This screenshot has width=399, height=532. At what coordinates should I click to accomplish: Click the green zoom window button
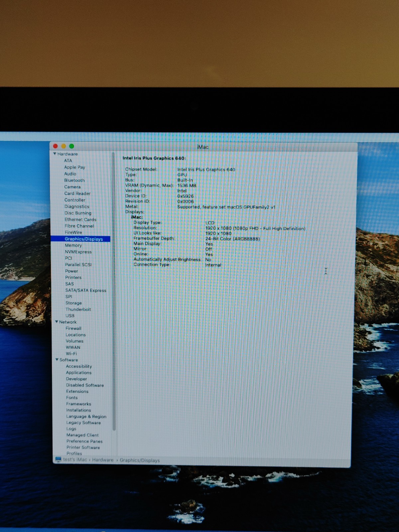71,146
